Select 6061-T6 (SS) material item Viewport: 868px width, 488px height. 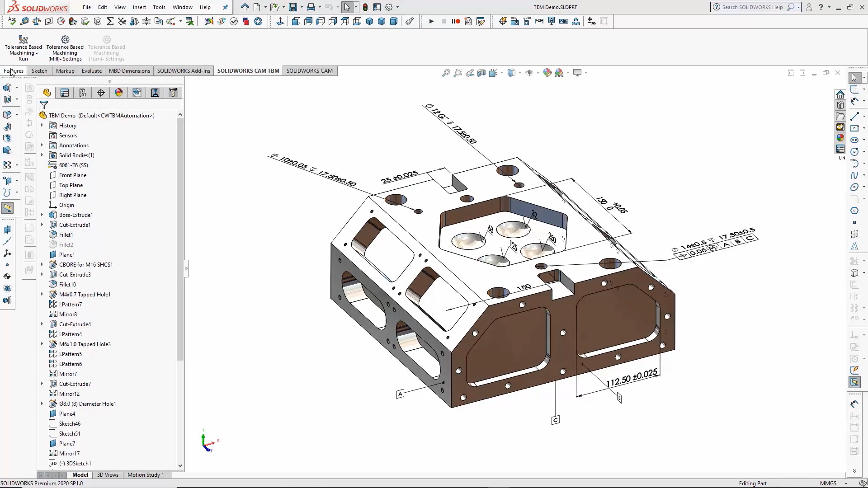click(x=73, y=165)
